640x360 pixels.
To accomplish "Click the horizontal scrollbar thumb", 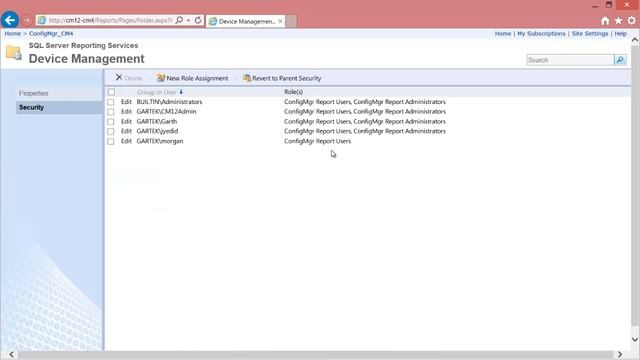I will 315,355.
